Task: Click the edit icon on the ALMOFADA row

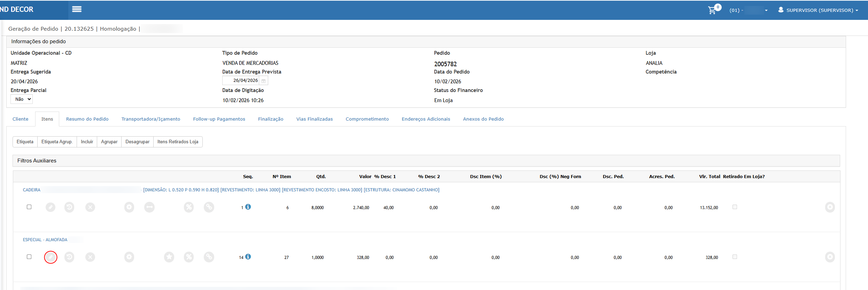Action: point(51,257)
